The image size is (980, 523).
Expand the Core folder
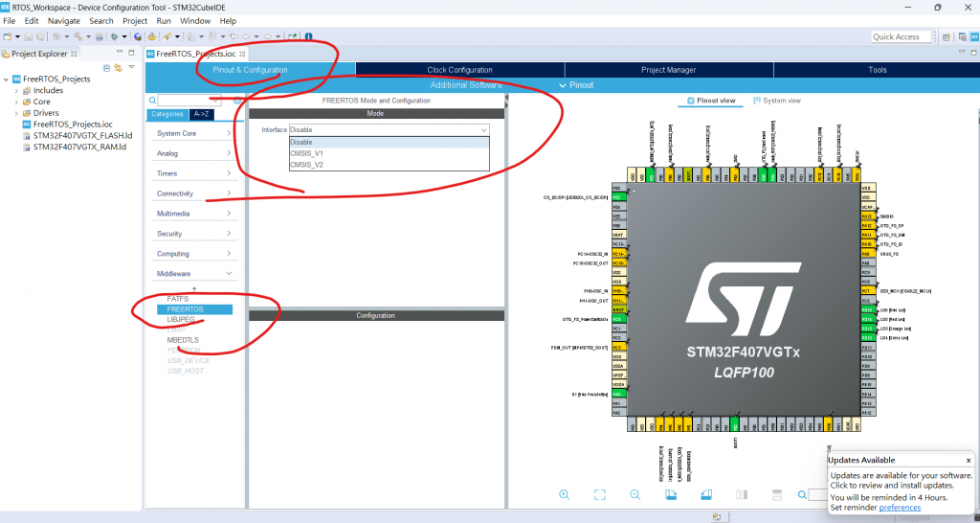tap(16, 102)
